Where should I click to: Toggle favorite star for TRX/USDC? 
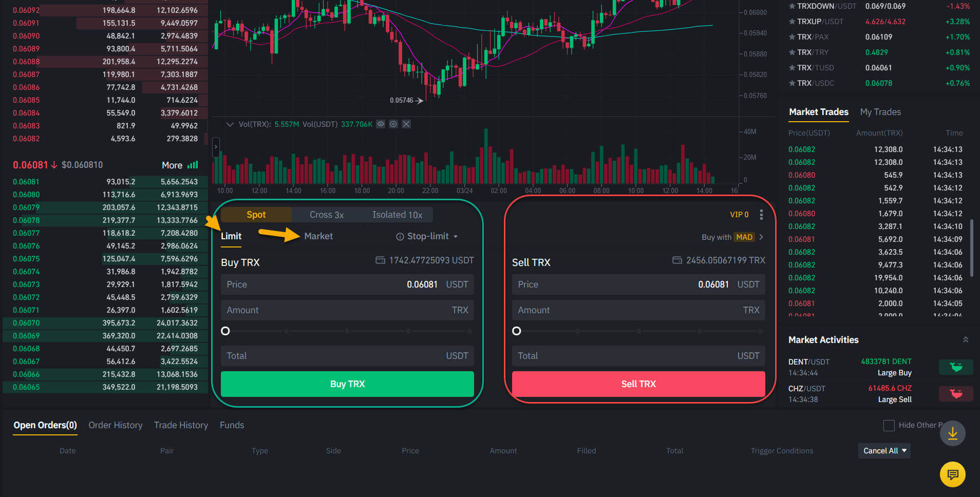pyautogui.click(x=792, y=83)
